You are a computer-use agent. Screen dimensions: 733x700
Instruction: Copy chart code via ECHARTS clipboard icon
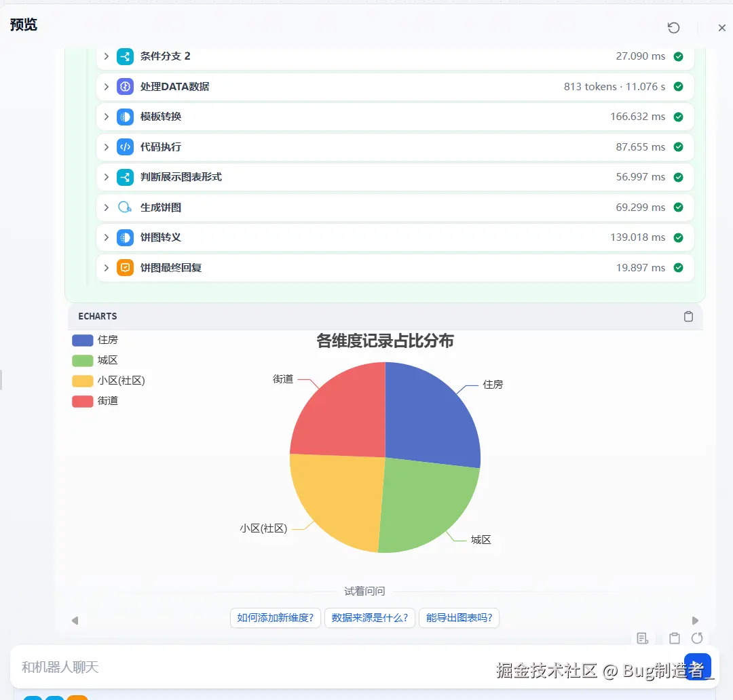688,316
